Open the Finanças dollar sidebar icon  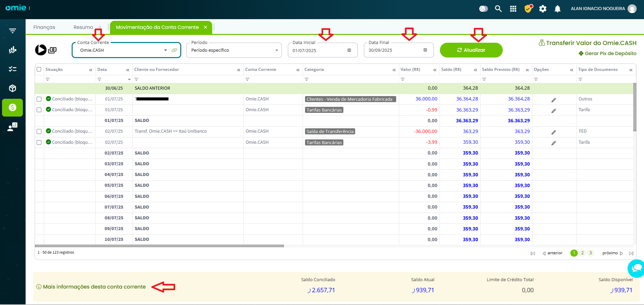(12, 107)
